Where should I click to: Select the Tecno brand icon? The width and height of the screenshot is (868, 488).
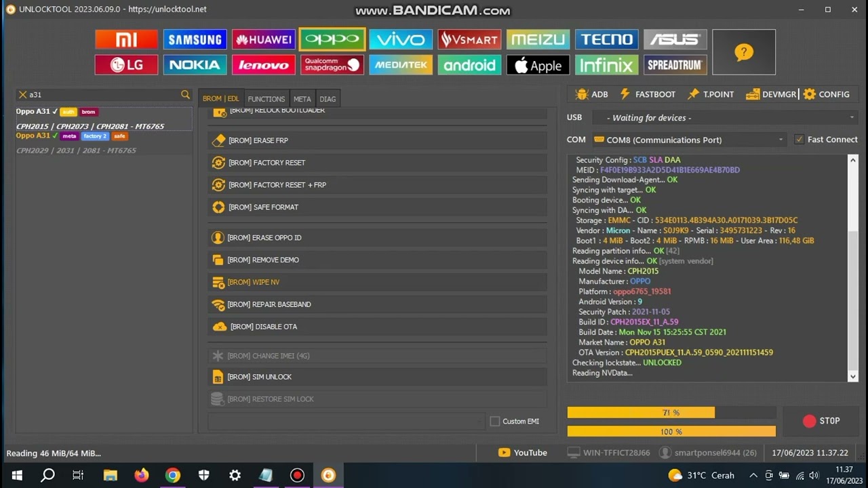pos(606,39)
